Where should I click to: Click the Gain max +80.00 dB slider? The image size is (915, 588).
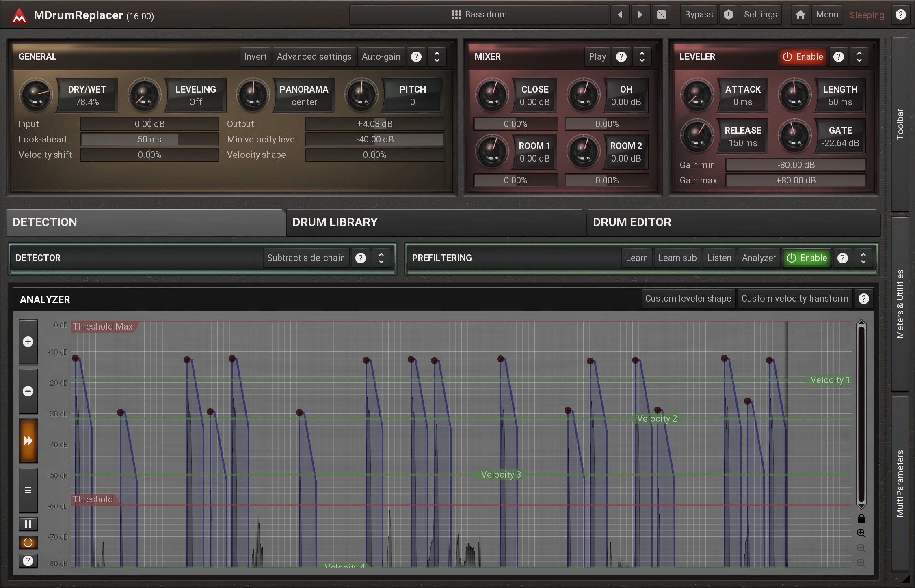pos(796,181)
